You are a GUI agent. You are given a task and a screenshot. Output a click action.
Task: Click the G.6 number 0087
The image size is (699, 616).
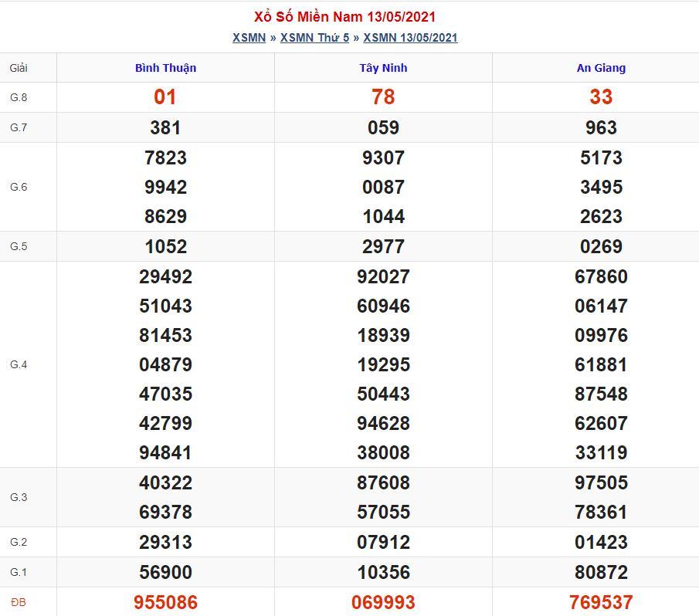[383, 187]
